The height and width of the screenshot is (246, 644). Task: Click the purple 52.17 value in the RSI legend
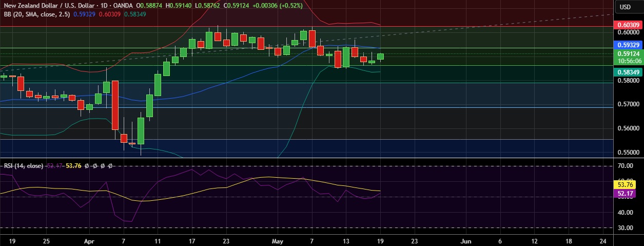pos(54,166)
